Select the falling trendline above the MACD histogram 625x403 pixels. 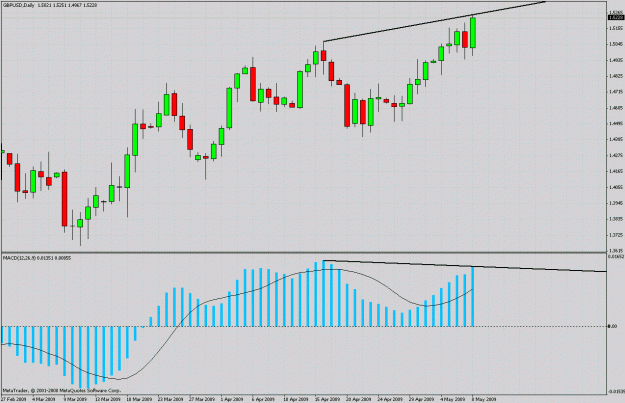(464, 266)
